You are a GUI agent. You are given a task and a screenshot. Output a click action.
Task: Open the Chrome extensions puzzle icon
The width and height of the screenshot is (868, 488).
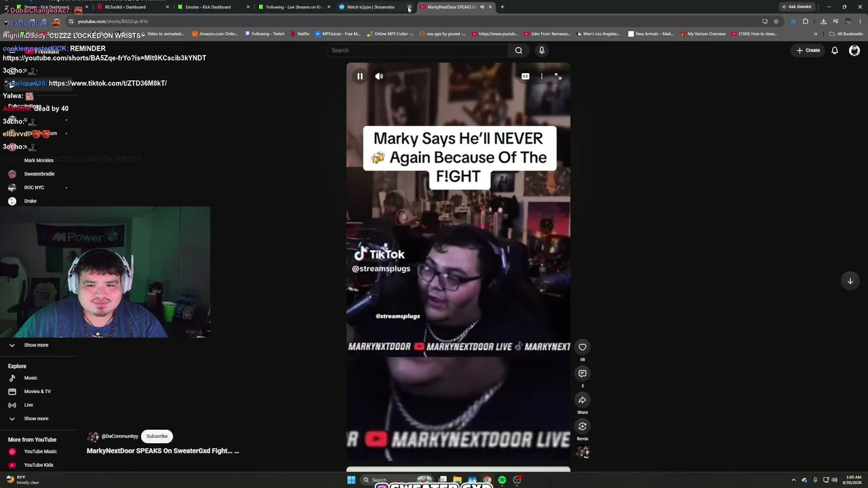click(806, 21)
